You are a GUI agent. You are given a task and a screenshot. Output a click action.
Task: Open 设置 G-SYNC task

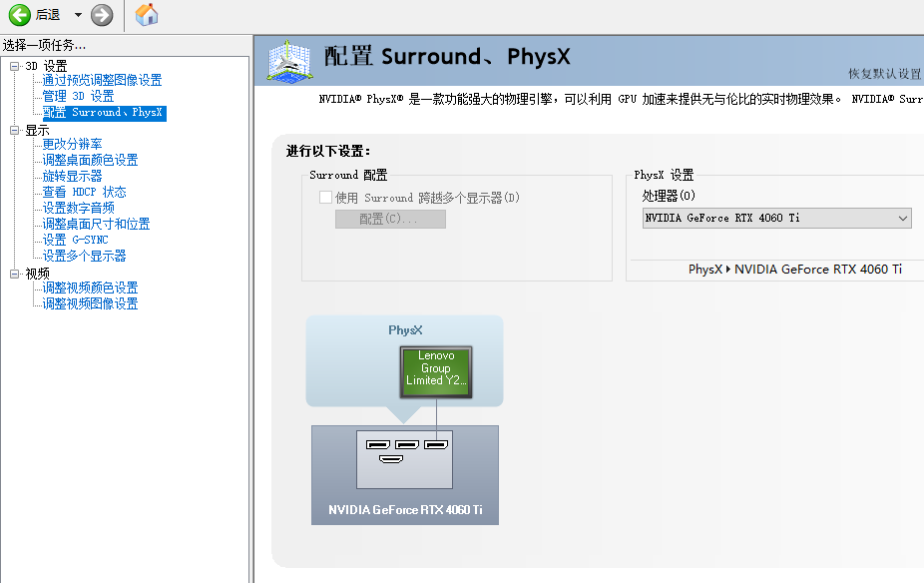coord(76,240)
